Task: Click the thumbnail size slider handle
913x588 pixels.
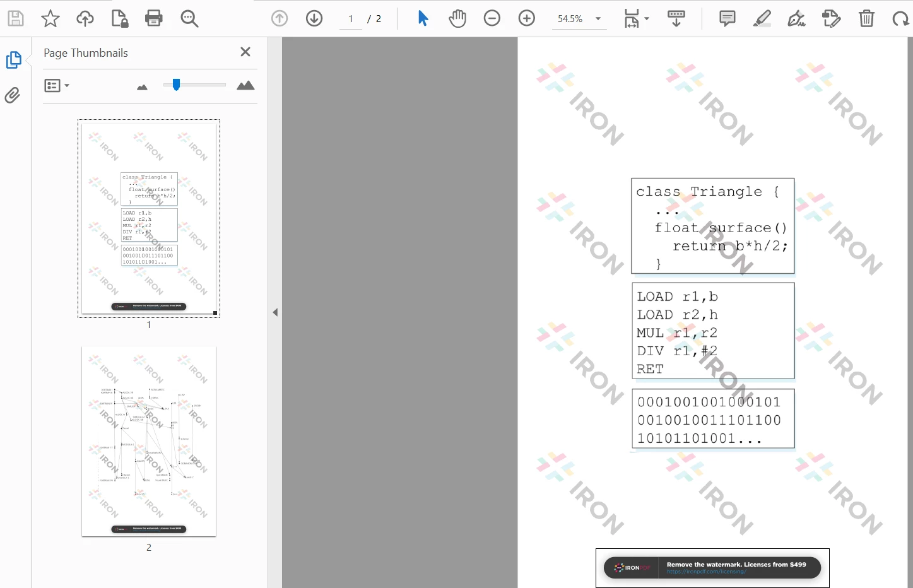Action: click(x=176, y=85)
